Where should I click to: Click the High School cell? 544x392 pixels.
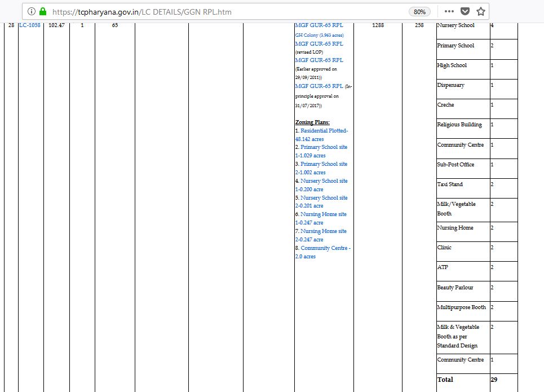463,69
